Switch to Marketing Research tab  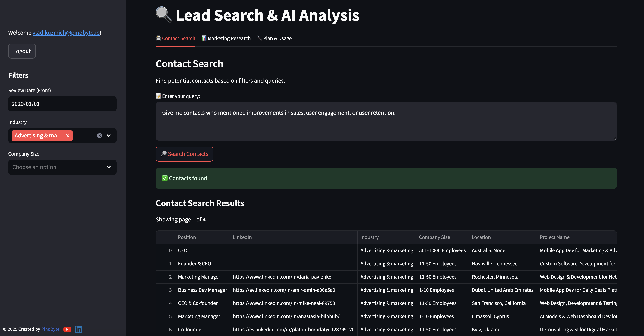coord(226,38)
